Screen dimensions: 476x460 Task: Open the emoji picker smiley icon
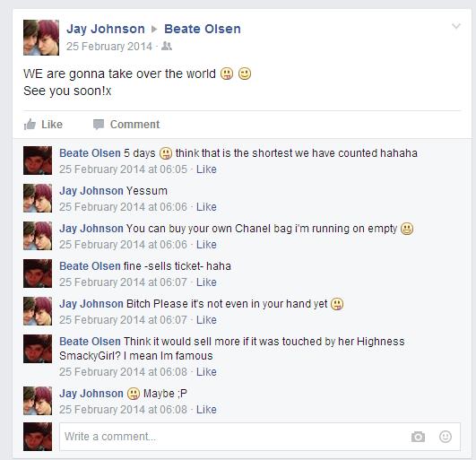coord(446,437)
